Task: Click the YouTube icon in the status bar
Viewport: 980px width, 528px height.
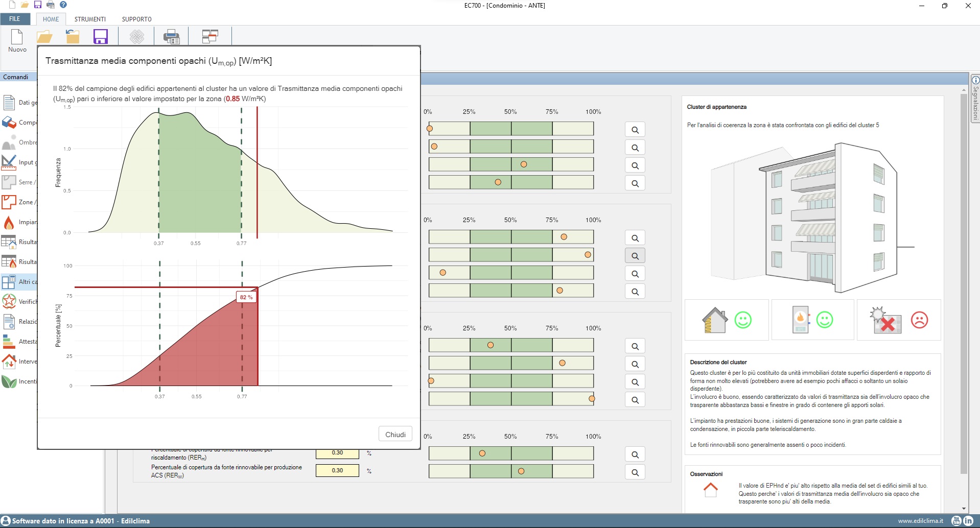Action: (956, 521)
